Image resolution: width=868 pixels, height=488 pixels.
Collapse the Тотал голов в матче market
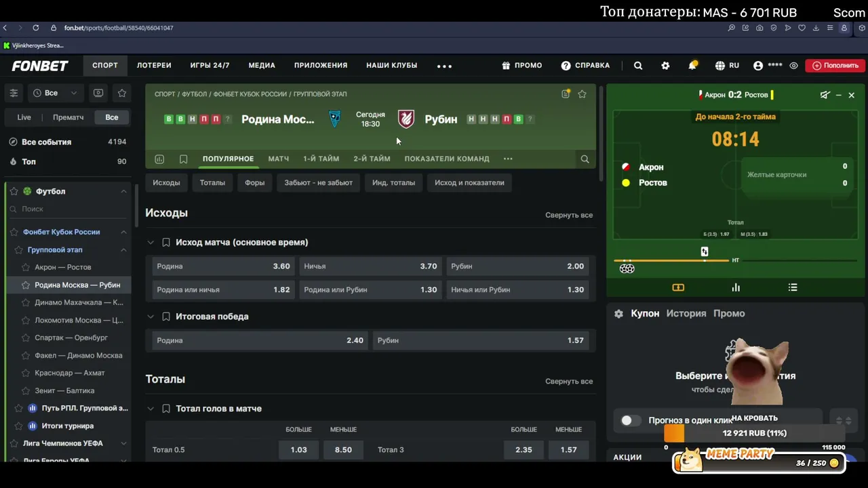click(x=151, y=409)
